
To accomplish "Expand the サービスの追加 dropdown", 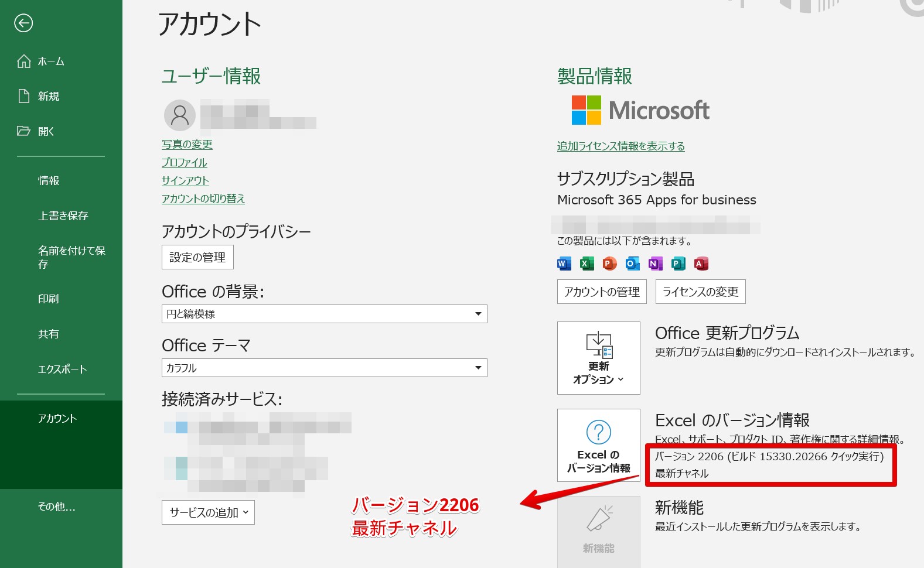I will pos(208,512).
